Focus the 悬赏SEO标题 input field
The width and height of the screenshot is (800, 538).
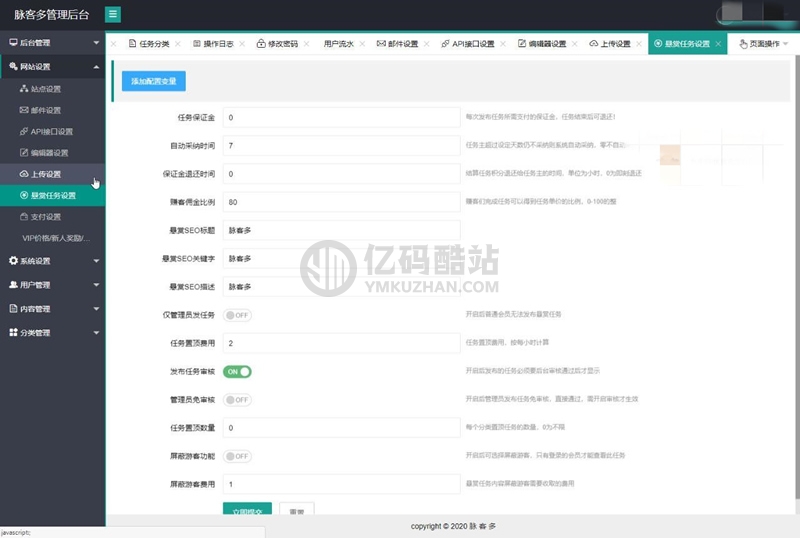click(341, 230)
